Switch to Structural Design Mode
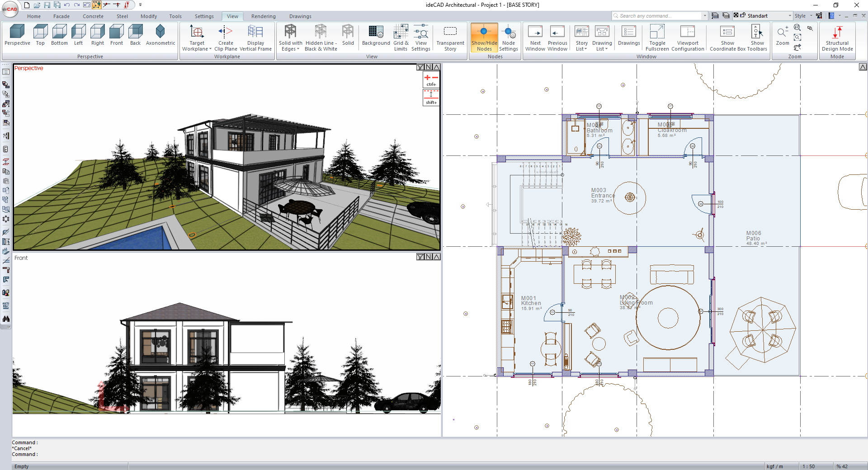The image size is (868, 470). tap(837, 37)
